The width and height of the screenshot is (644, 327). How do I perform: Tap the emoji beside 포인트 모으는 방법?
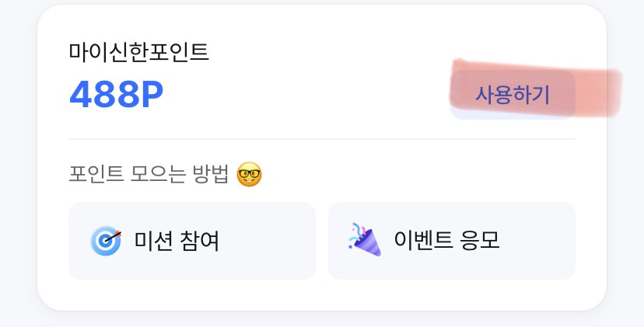point(250,174)
